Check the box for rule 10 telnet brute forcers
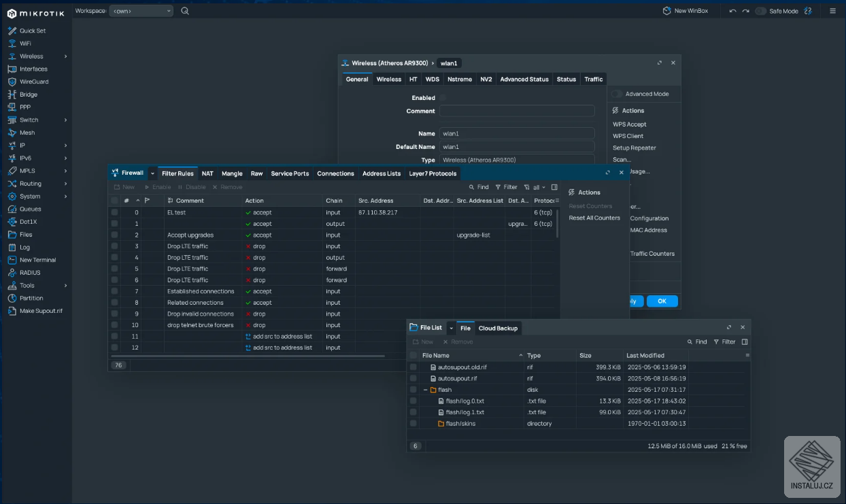Image resolution: width=846 pixels, height=504 pixels. (x=114, y=325)
